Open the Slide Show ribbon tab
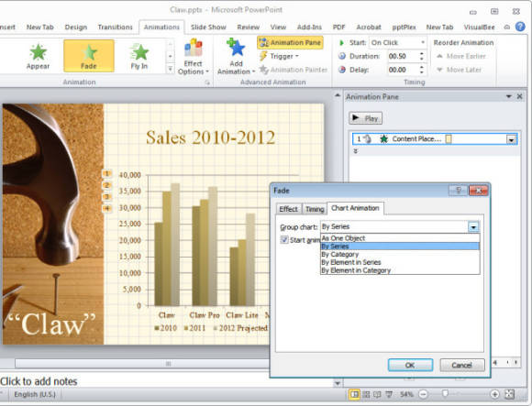The width and height of the screenshot is (532, 406). click(x=208, y=27)
